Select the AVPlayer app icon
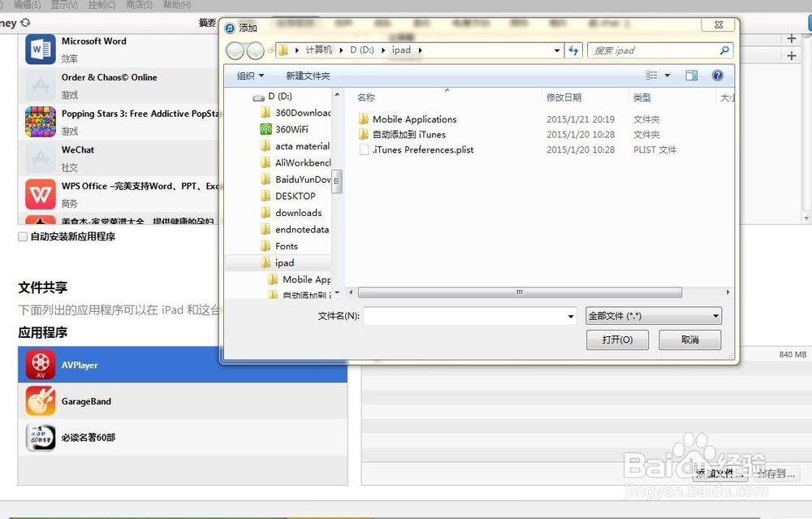 point(40,364)
